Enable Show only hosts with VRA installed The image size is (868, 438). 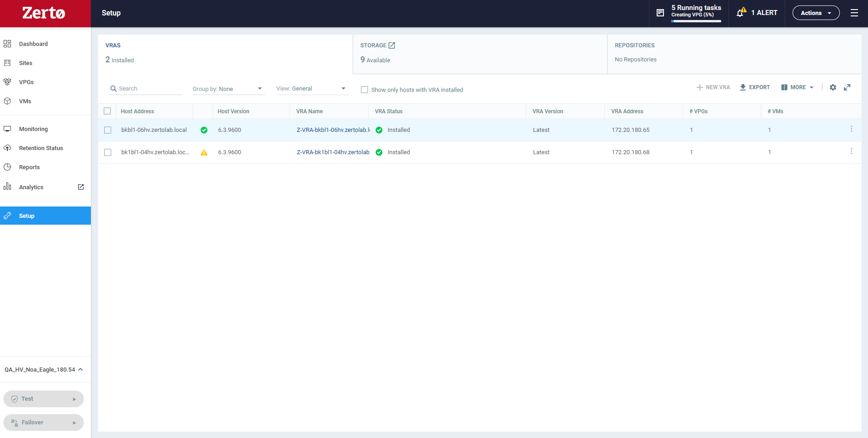364,90
